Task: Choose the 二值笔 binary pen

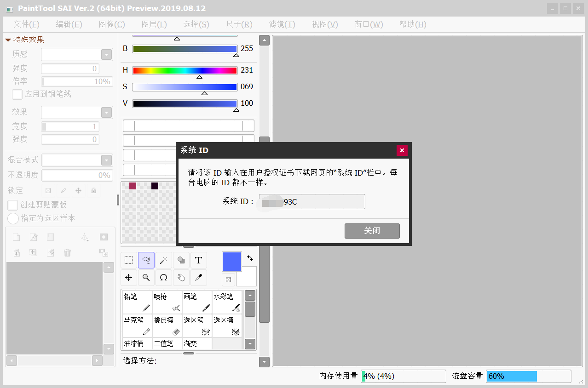Action: [x=167, y=343]
